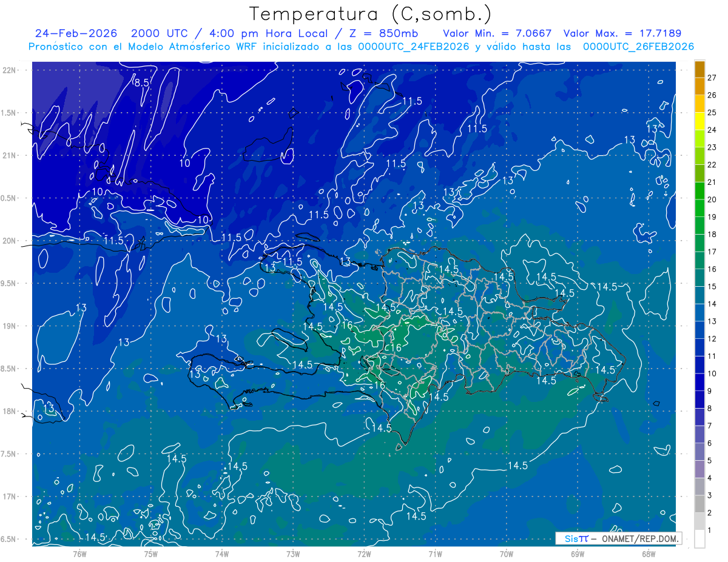Click the '1' value on the color scale

pyautogui.click(x=710, y=530)
